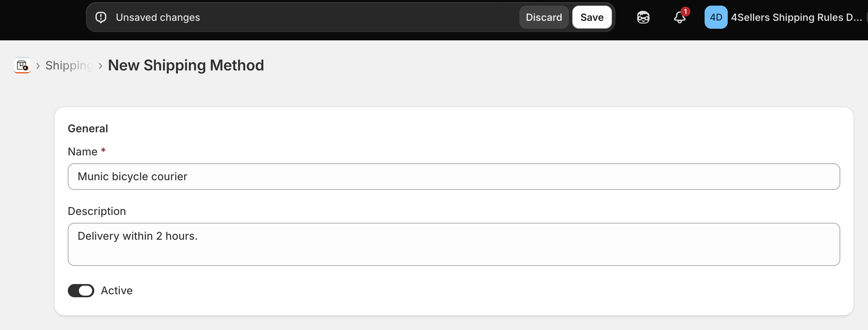Click the chevron before New Shipping Method
Image resolution: width=868 pixels, height=330 pixels.
coord(100,66)
